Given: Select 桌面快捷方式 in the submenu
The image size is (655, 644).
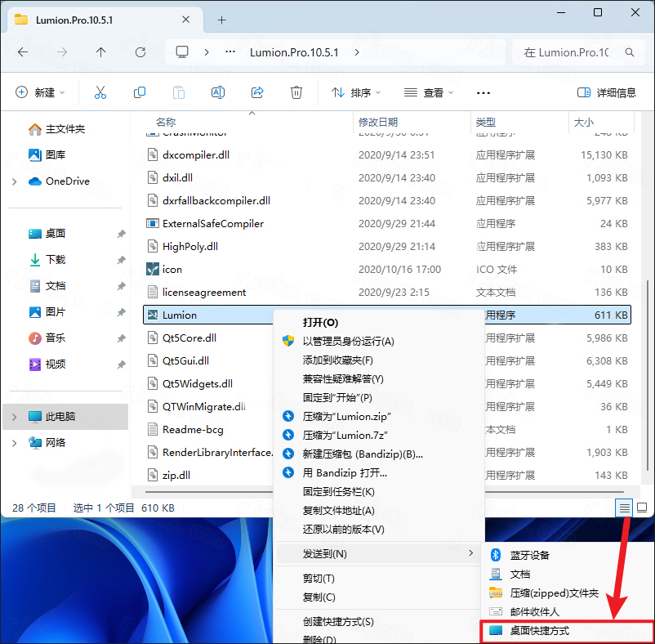Looking at the screenshot, I should (x=539, y=631).
